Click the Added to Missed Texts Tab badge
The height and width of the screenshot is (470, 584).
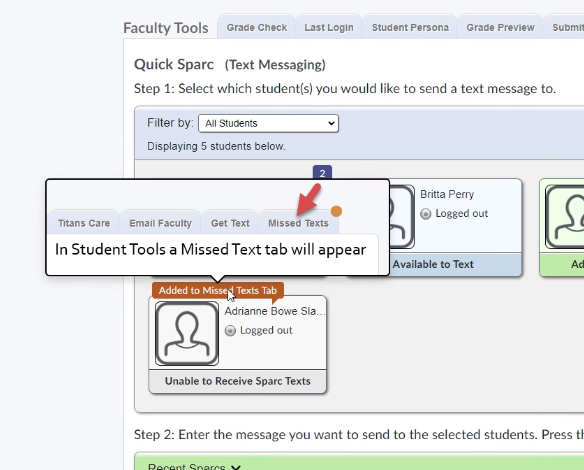(218, 290)
